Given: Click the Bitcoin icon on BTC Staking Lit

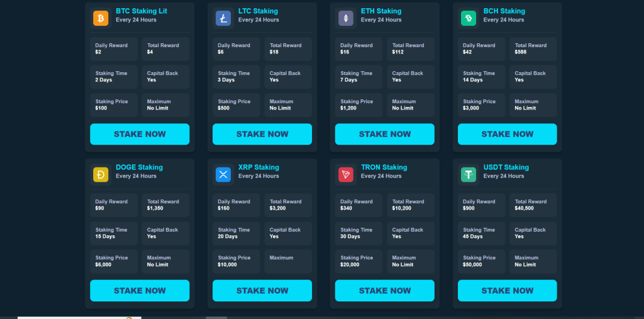Looking at the screenshot, I should click(101, 18).
